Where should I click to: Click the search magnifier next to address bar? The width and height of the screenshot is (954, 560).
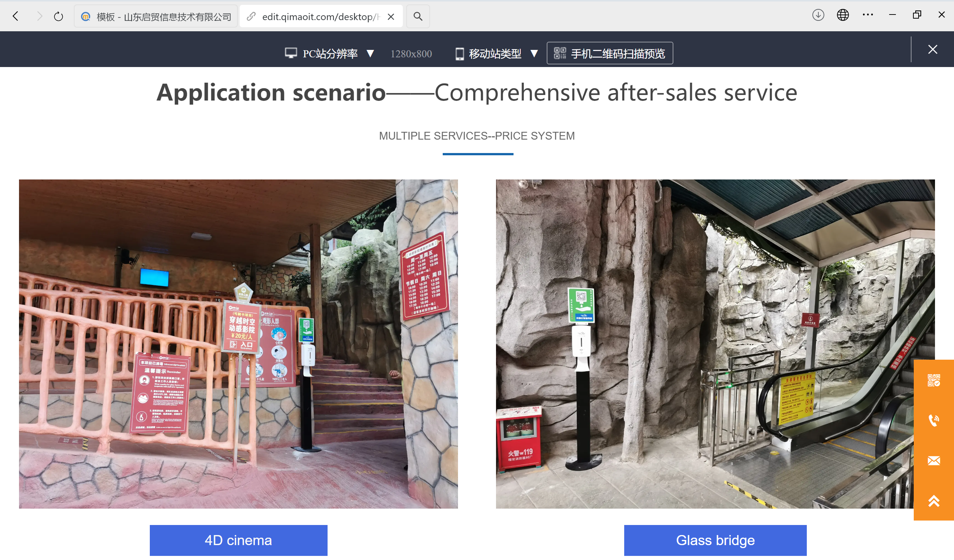click(418, 16)
